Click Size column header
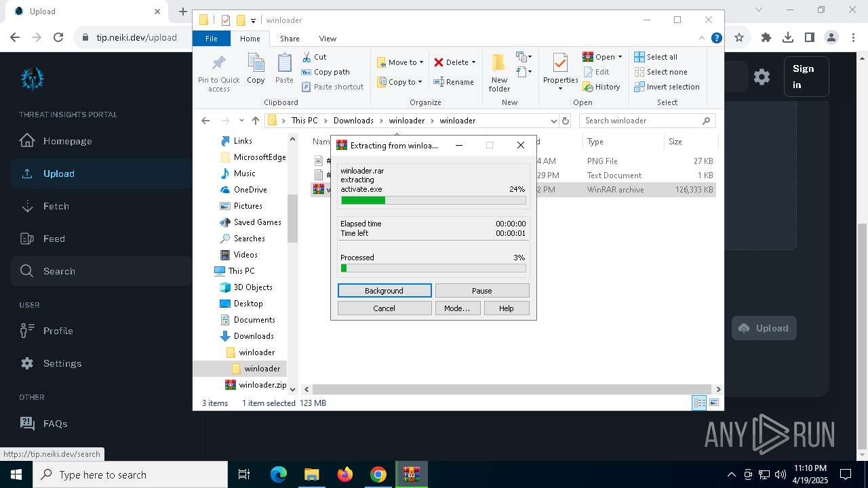 tap(690, 142)
